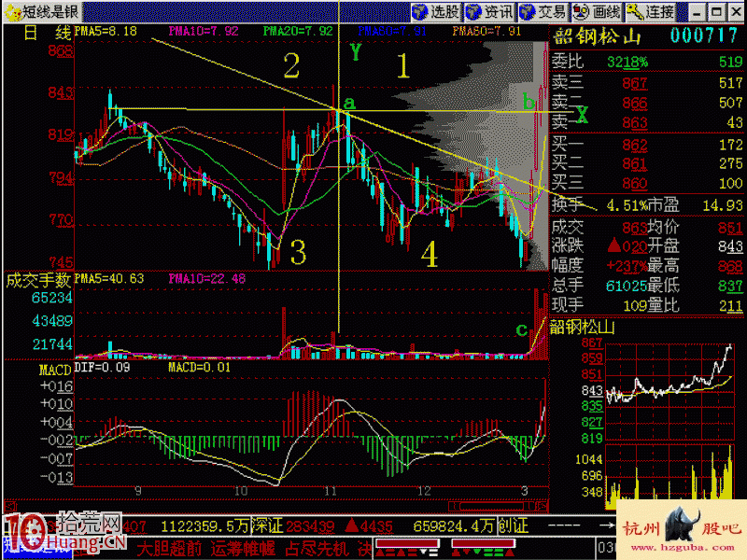The width and height of the screenshot is (747, 560).
Task: Click the 买二 bid price 861
Action: (x=635, y=164)
